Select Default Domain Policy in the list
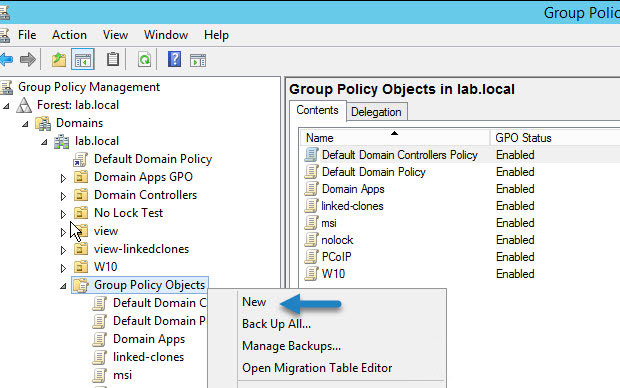The width and height of the screenshot is (620, 388). [x=374, y=172]
